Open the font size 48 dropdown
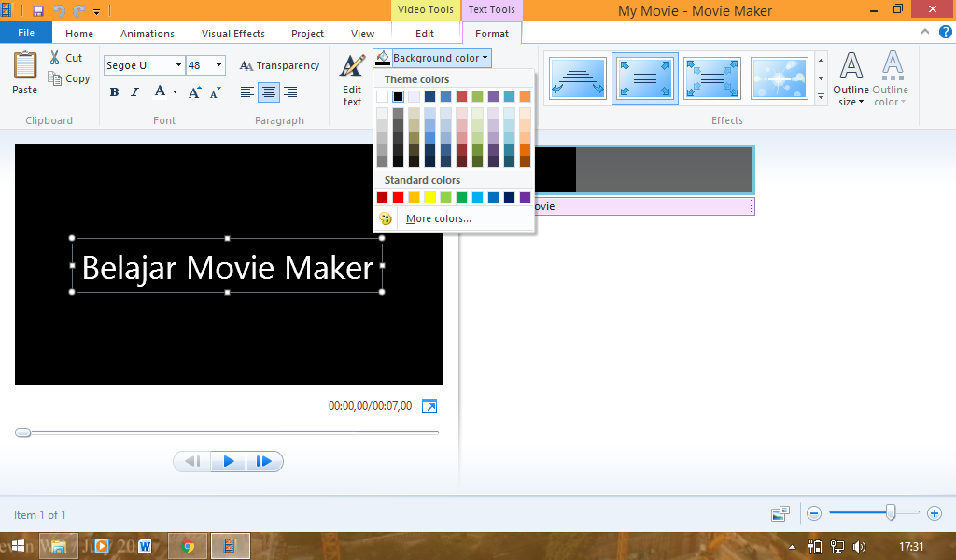 pyautogui.click(x=218, y=65)
